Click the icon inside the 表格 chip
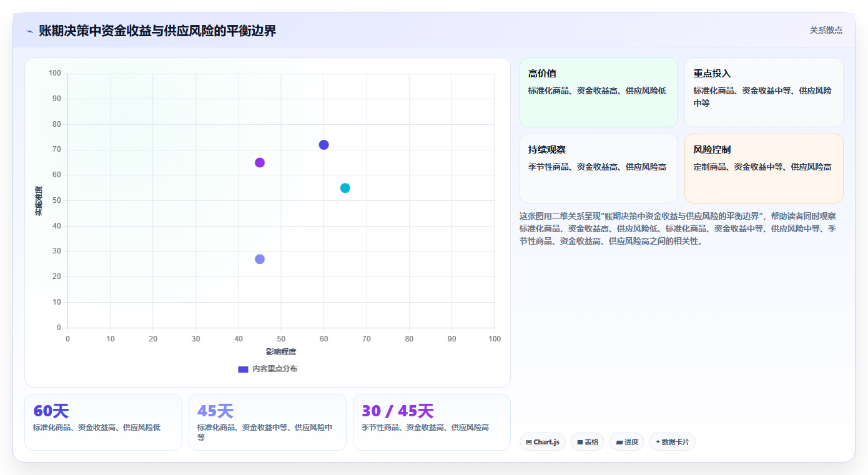The image size is (868, 475). click(x=579, y=442)
